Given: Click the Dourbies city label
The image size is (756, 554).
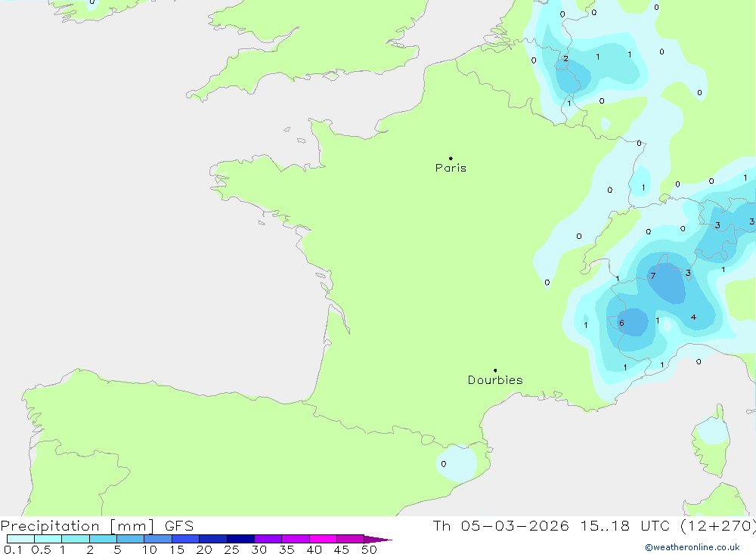Looking at the screenshot, I should pos(495,380).
